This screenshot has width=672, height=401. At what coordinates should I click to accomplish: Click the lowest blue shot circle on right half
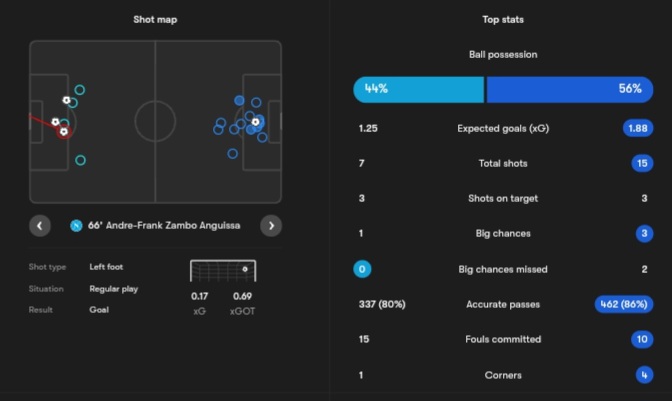coord(232,154)
